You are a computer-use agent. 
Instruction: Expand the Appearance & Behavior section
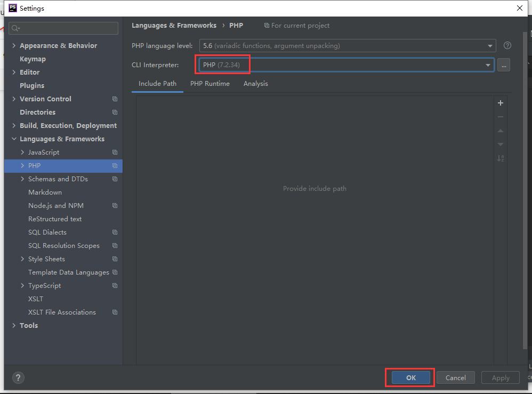14,45
